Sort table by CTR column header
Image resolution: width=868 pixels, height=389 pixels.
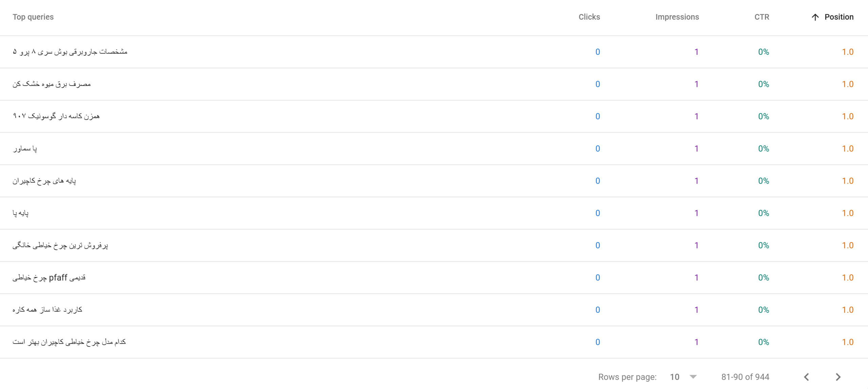point(762,17)
